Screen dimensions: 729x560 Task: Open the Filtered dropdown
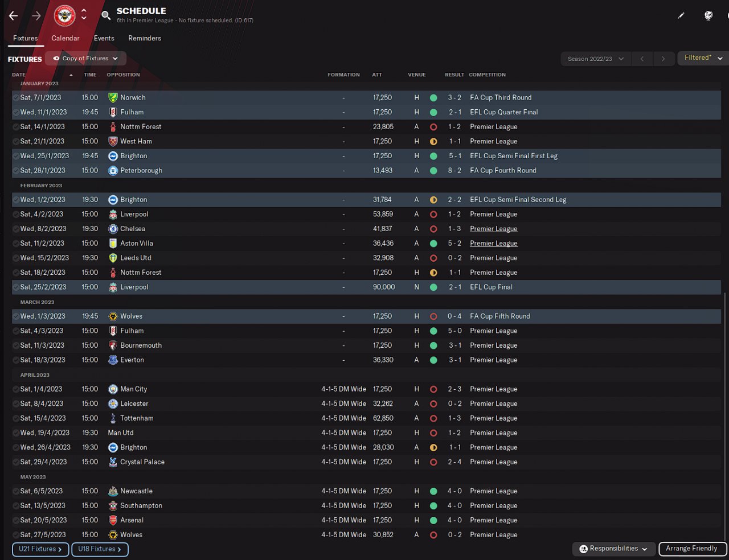click(703, 58)
